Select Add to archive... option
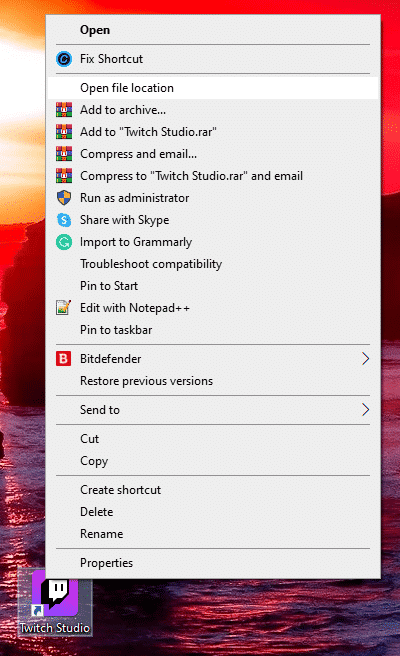Viewport: 400px width, 656px height. coord(213,110)
